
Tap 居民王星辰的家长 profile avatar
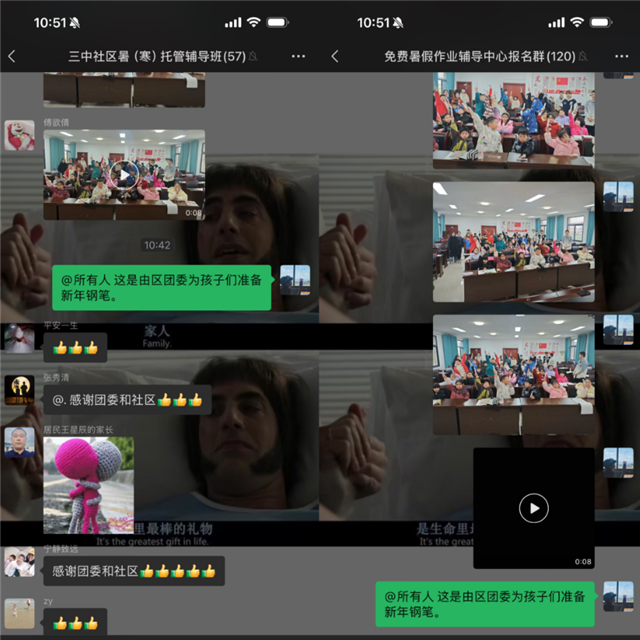coord(19,442)
